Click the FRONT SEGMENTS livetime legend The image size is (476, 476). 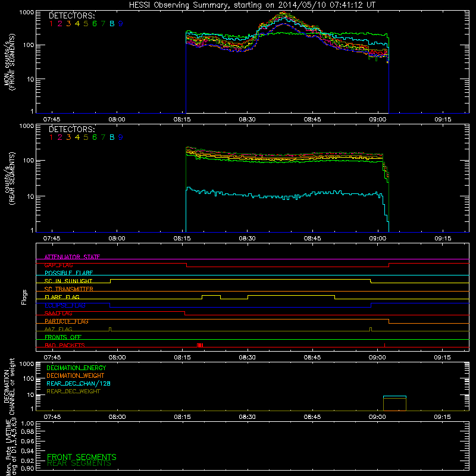point(82,457)
